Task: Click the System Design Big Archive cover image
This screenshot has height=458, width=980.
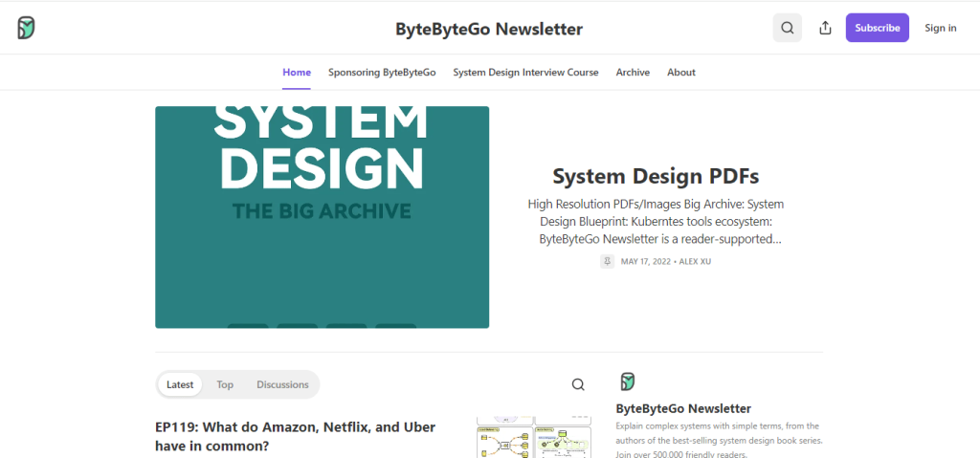Action: (x=322, y=217)
